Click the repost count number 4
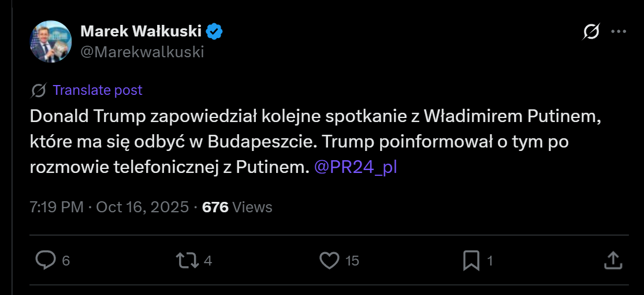The width and height of the screenshot is (644, 295). [208, 261]
